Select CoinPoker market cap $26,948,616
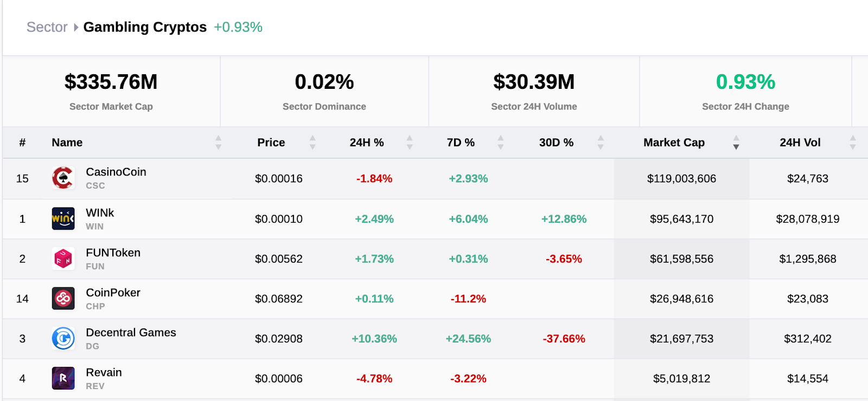This screenshot has height=401, width=868. pos(681,299)
